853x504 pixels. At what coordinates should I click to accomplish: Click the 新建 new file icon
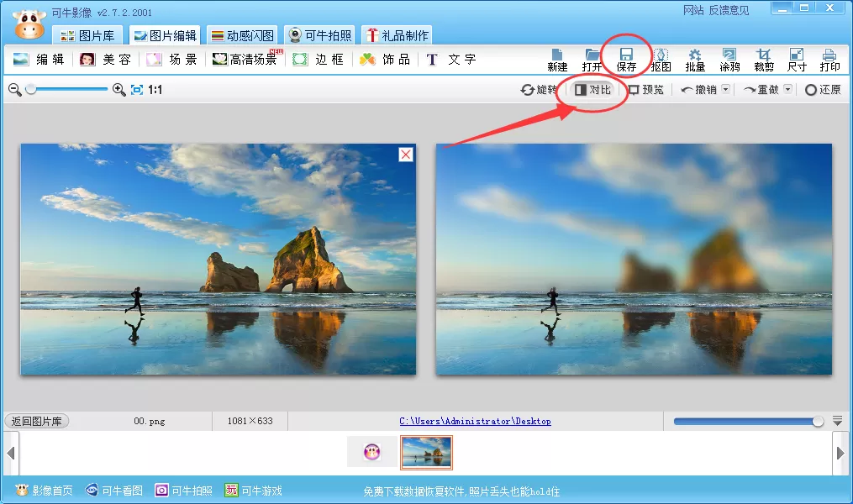pos(557,60)
